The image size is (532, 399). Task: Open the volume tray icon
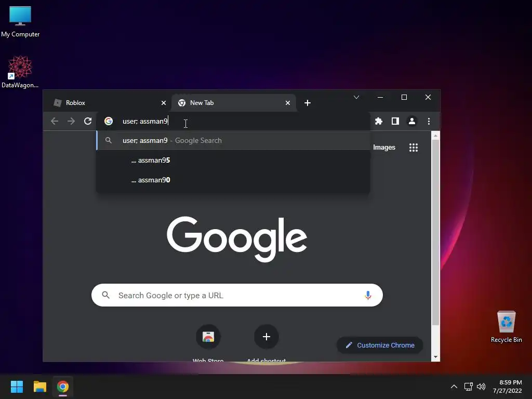click(481, 387)
